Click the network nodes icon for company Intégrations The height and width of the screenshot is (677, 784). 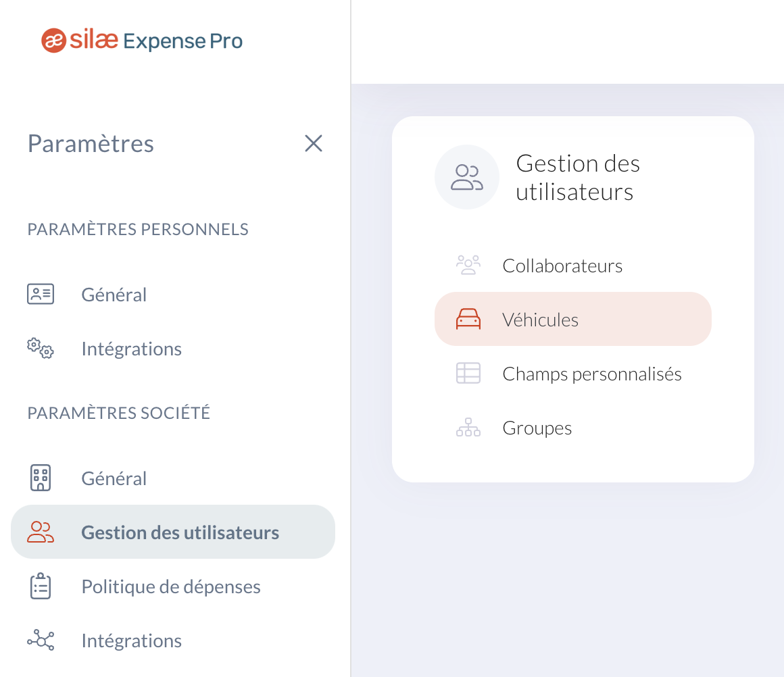(41, 640)
